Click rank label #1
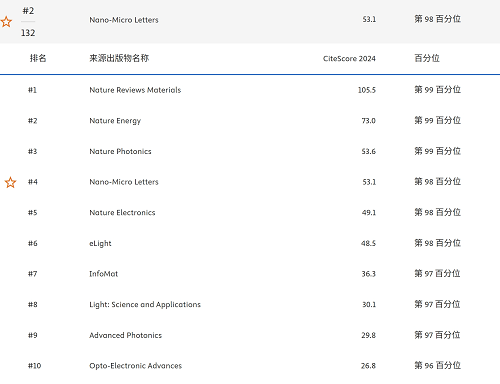The image size is (500, 384). click(32, 90)
